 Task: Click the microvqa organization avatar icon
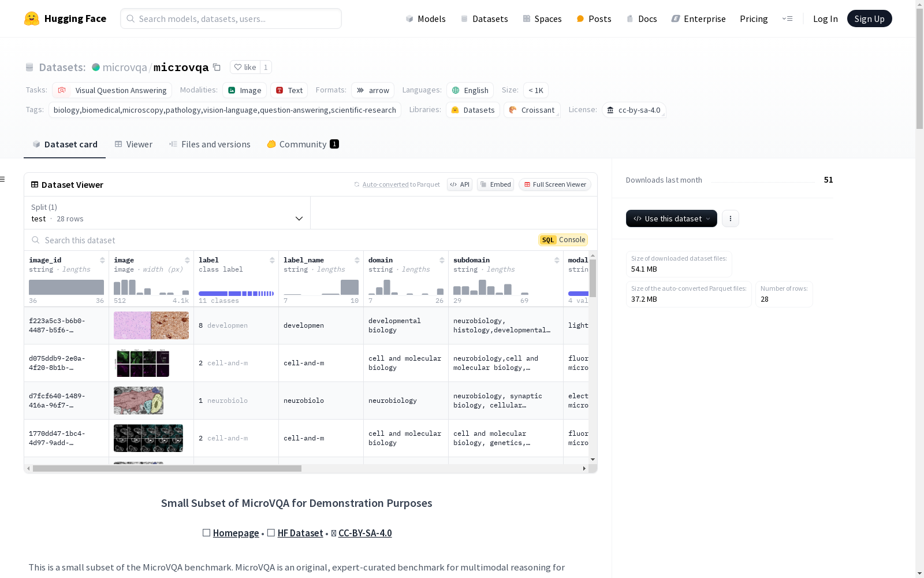tap(96, 67)
